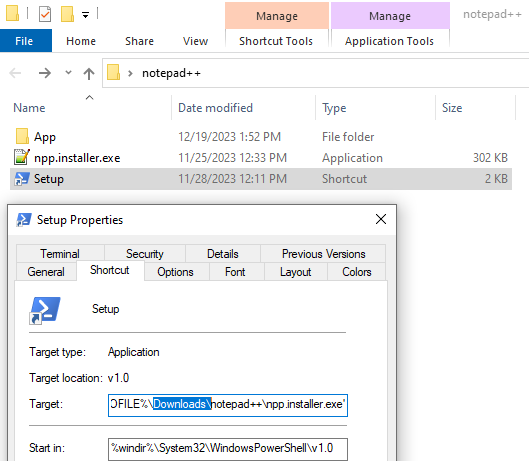Expand the address bar path chevron

tap(130, 73)
